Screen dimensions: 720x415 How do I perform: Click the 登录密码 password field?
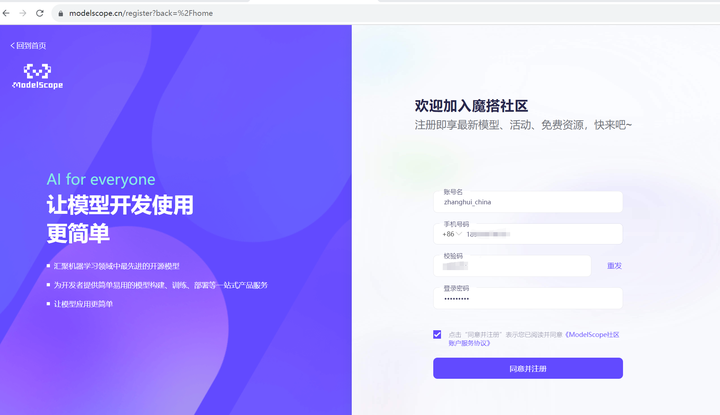pyautogui.click(x=528, y=298)
